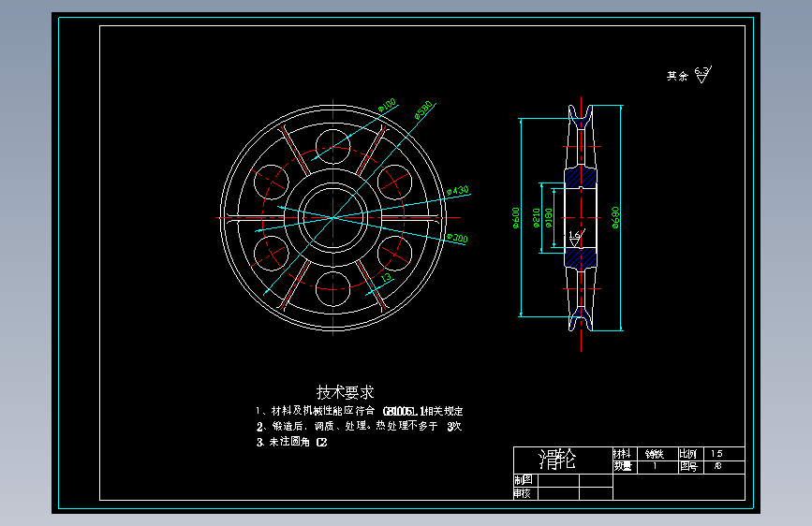Viewport: 812px width, 526px height.
Task: Select the '制图' label in title block
Action: (523, 480)
